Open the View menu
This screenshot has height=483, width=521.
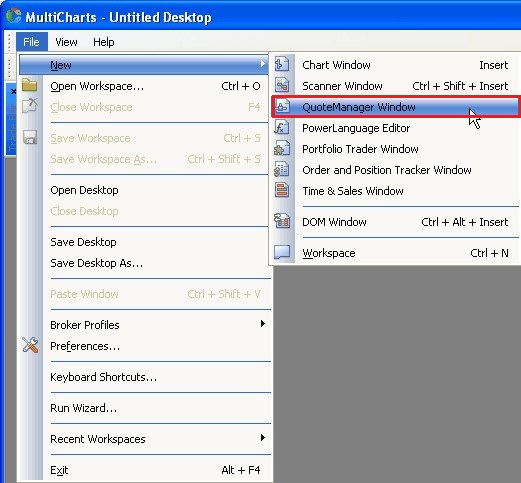point(66,42)
